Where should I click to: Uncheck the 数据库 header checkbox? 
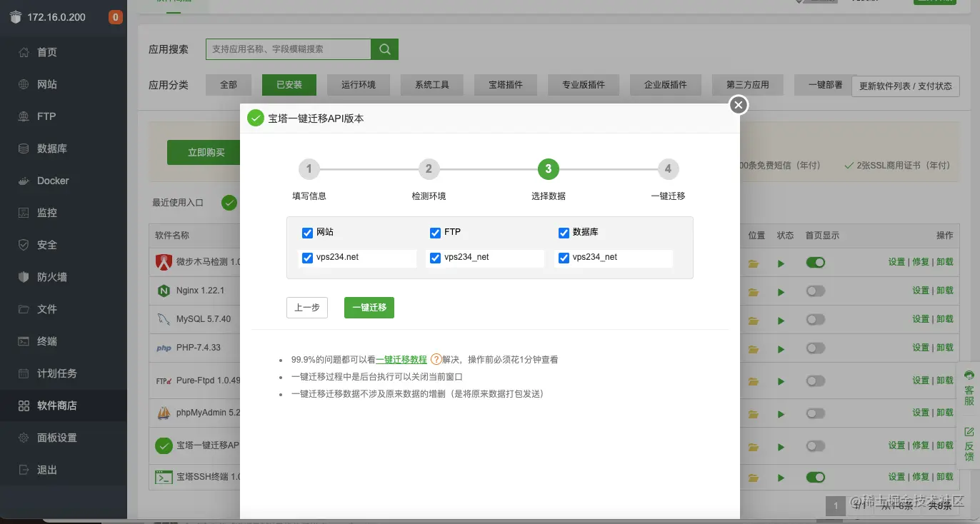tap(564, 233)
